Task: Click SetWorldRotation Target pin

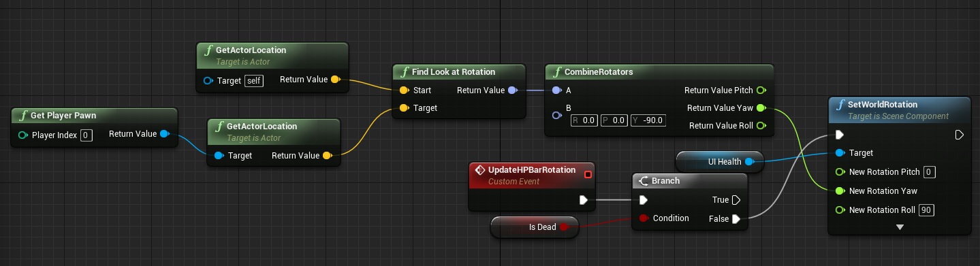Action: tap(840, 153)
